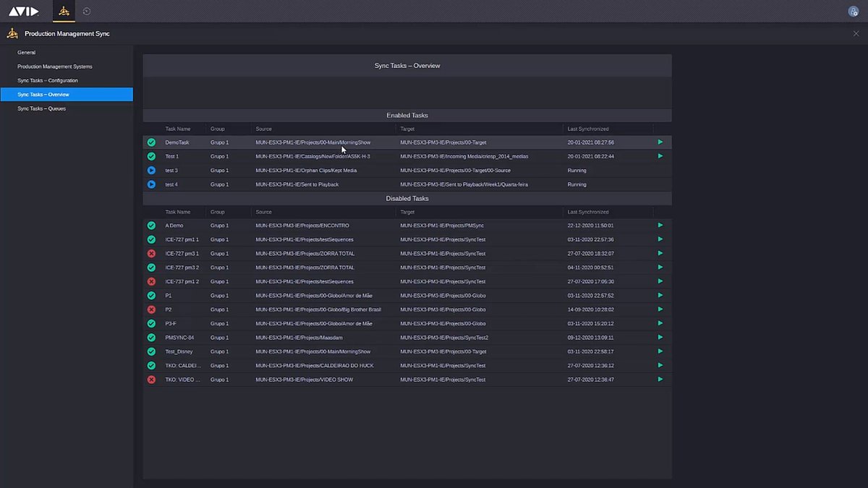868x488 pixels.
Task: Start ICE-727 pm3 2 task play arrow
Action: tap(660, 267)
